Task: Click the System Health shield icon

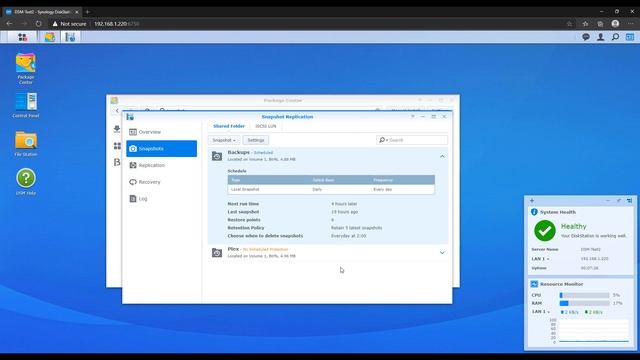Action: click(x=534, y=212)
